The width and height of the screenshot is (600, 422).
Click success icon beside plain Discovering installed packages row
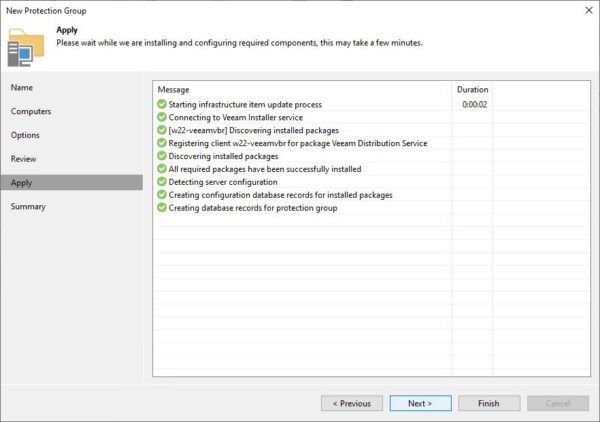pyautogui.click(x=162, y=156)
